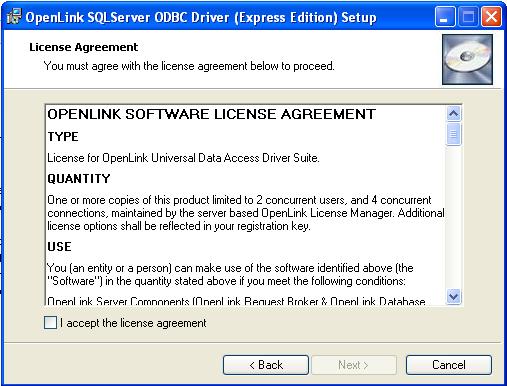
Task: Click the paragraph starting You (an entity or a person)
Action: pyautogui.click(x=230, y=274)
